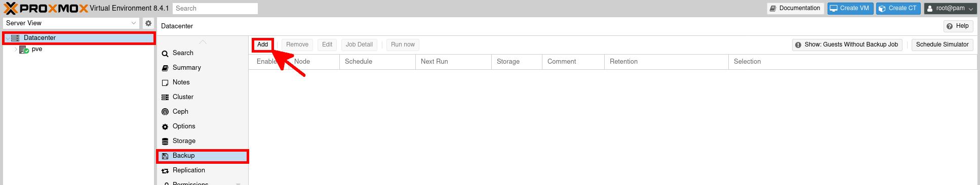
Task: Collapse the side menu using up arrow
Action: click(x=203, y=42)
